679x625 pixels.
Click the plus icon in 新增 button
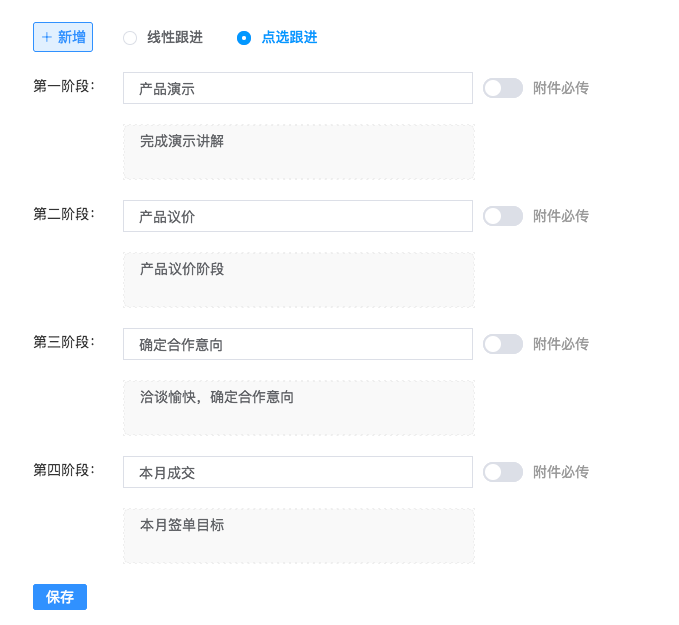[47, 37]
